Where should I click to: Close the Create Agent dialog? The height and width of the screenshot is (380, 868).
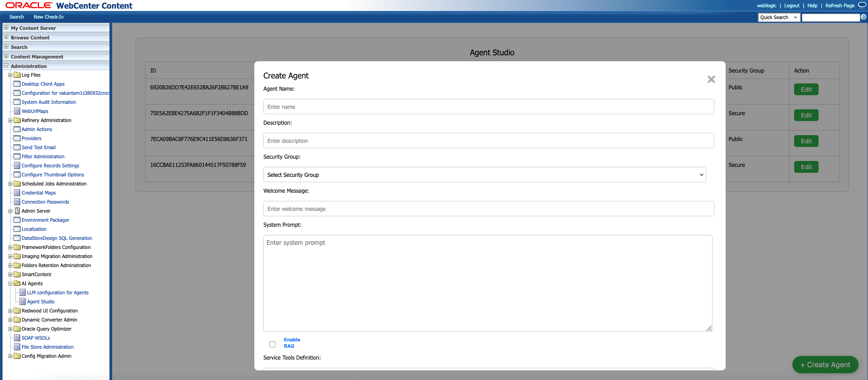(x=711, y=79)
